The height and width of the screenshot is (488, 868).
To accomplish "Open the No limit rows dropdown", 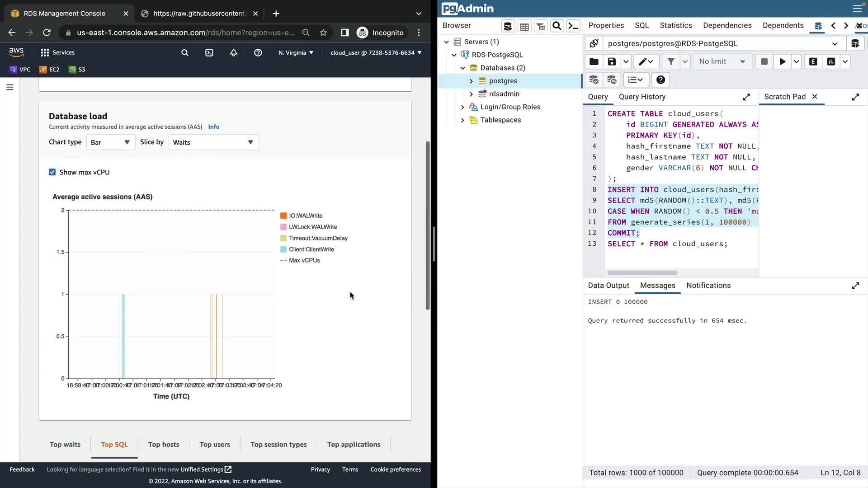I will coord(722,61).
